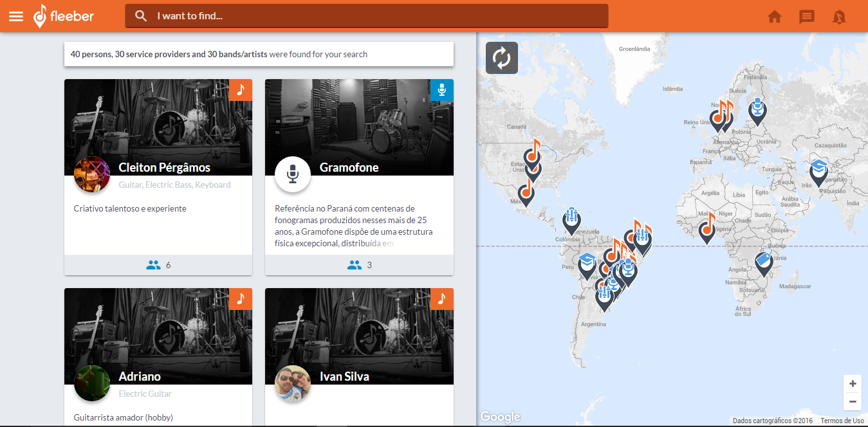868x427 pixels.
Task: Click the search results summary text
Action: [219, 54]
